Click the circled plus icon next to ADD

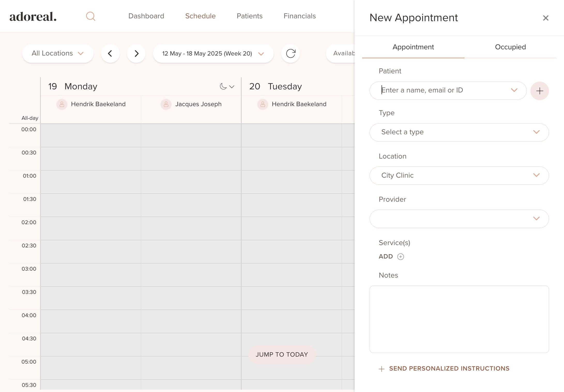point(400,256)
